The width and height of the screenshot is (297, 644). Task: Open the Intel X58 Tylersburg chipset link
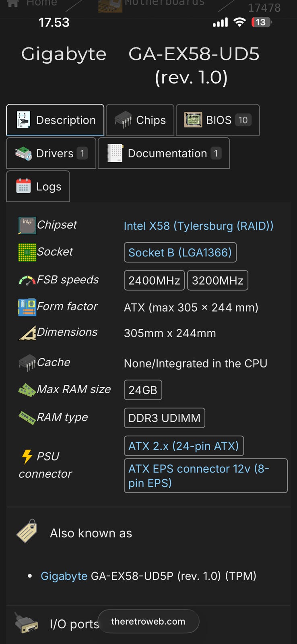coord(198,226)
